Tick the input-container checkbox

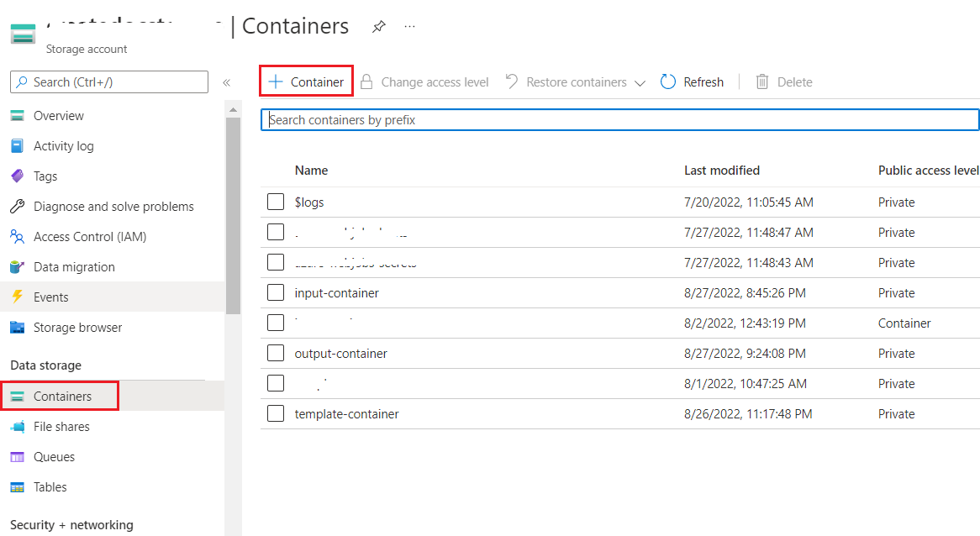(276, 293)
